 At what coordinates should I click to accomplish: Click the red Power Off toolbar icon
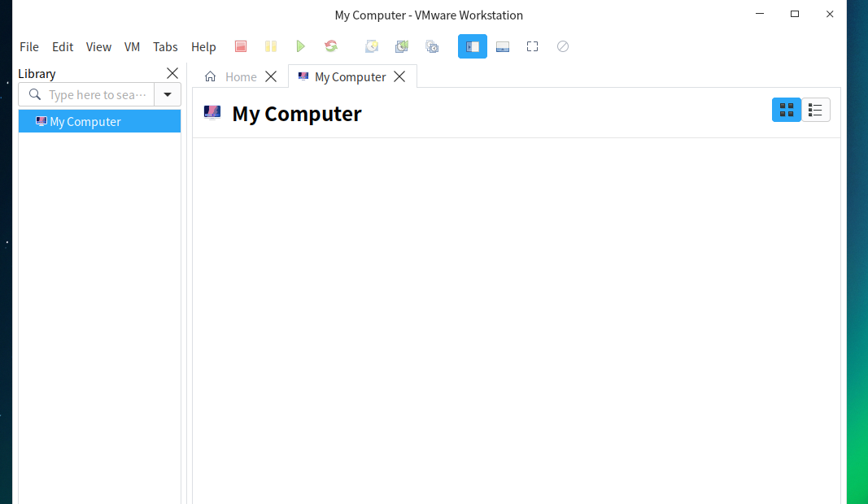coord(240,46)
